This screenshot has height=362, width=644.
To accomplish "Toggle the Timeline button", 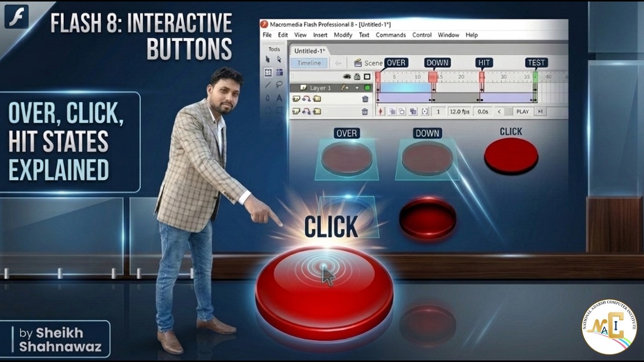I will click(x=309, y=63).
